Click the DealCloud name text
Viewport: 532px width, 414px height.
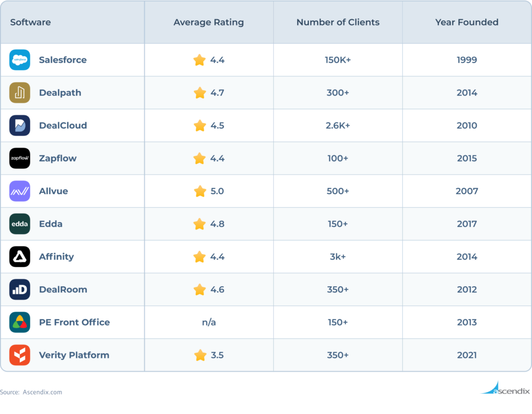pyautogui.click(x=63, y=126)
